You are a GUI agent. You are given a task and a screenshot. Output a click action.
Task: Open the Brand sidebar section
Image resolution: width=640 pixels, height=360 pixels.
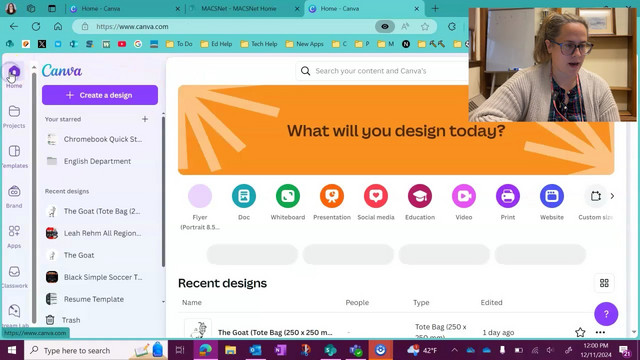click(14, 196)
